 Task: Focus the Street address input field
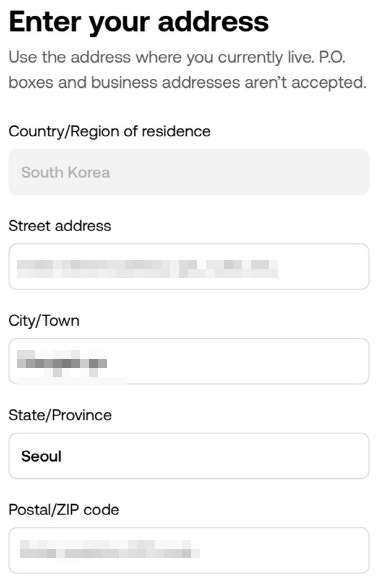click(189, 266)
